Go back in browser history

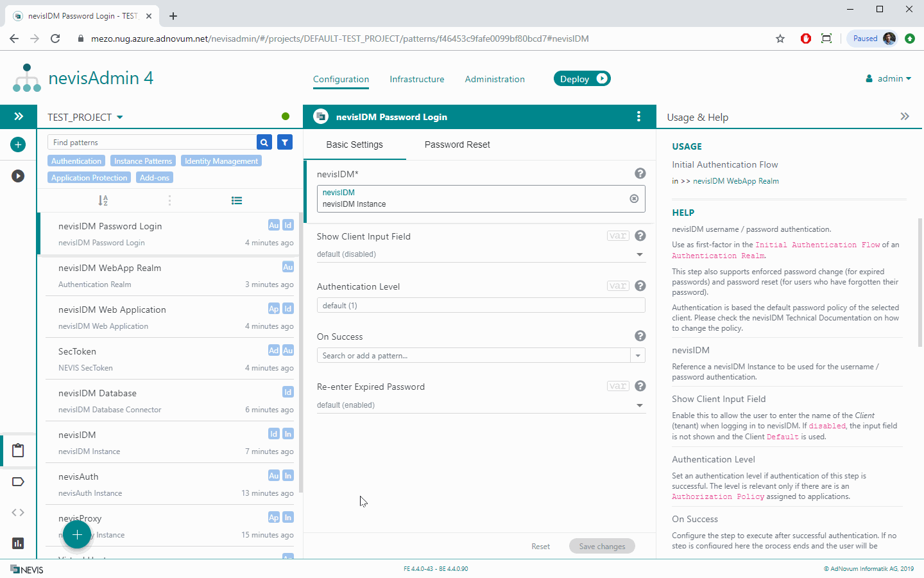coord(14,39)
